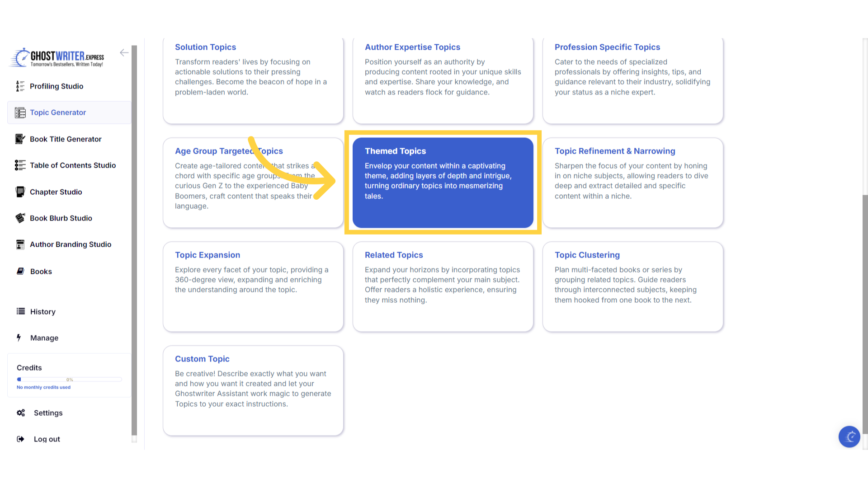Click the Log out link
Screen dimensions: 868x488
(x=47, y=439)
